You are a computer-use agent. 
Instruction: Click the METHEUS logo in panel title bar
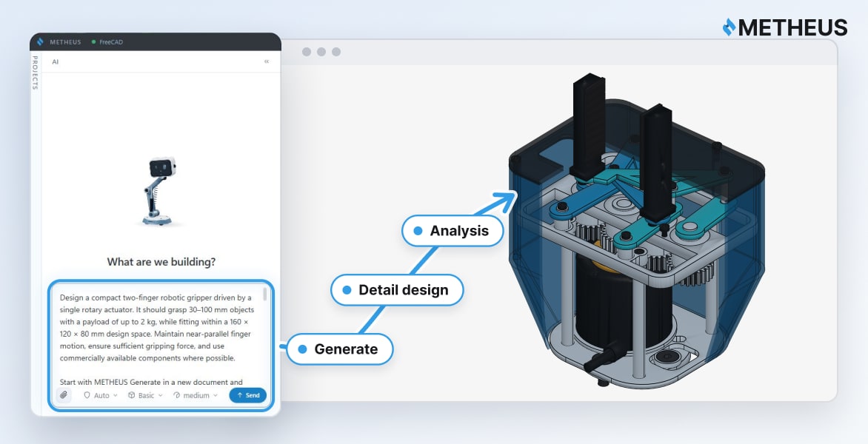pos(40,42)
